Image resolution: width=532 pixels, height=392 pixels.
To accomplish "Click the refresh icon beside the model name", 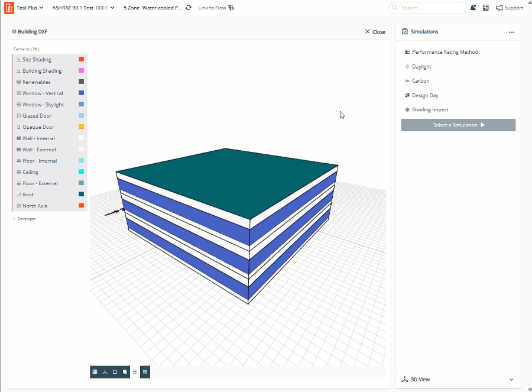I will point(189,8).
